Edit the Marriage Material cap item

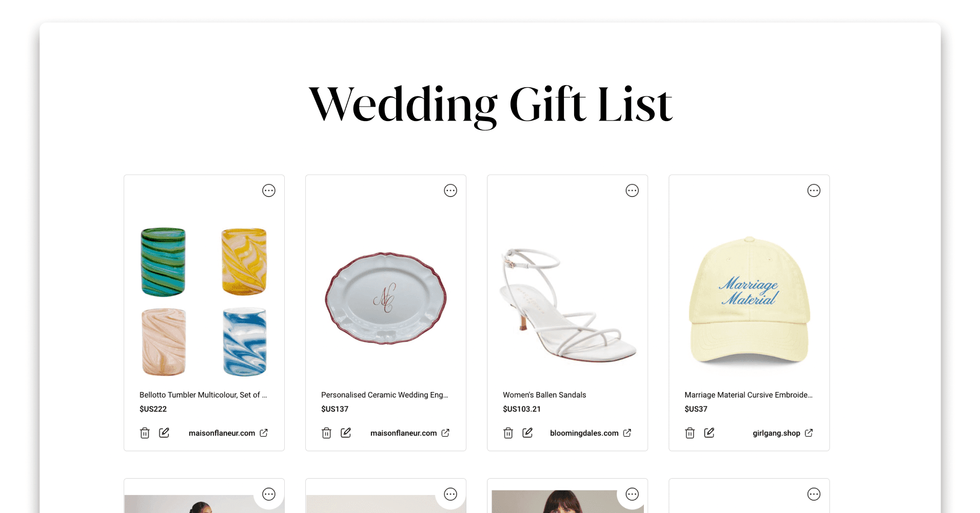coord(709,432)
